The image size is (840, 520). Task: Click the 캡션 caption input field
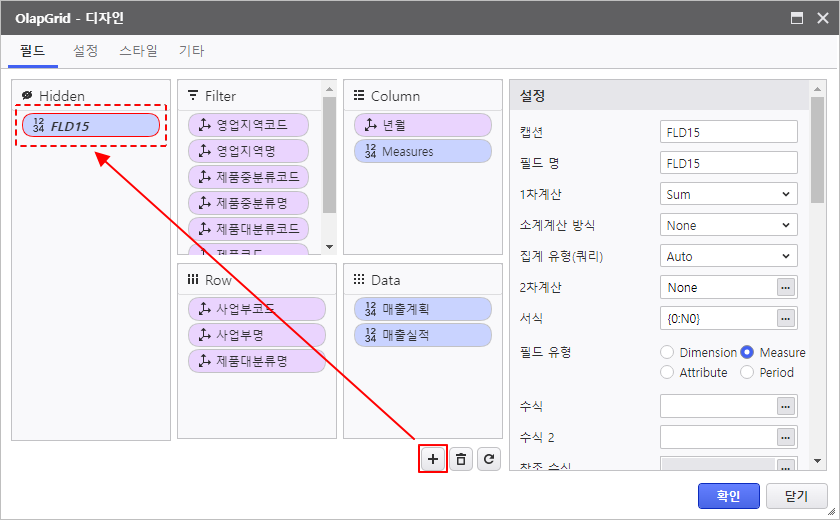(x=729, y=132)
